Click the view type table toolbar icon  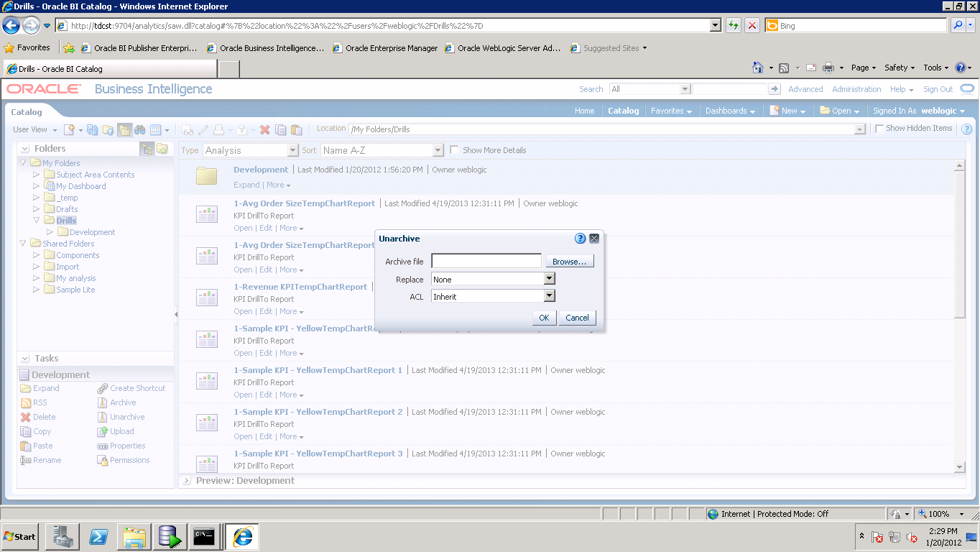pos(155,130)
